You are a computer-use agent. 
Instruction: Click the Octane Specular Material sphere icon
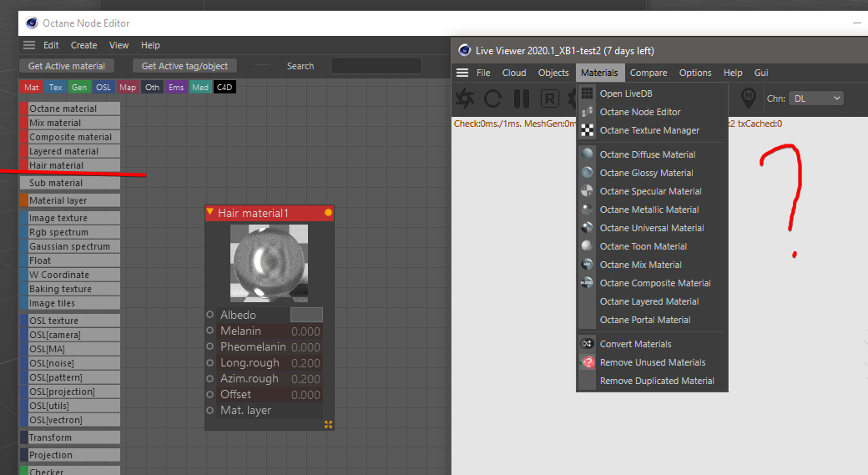click(588, 190)
